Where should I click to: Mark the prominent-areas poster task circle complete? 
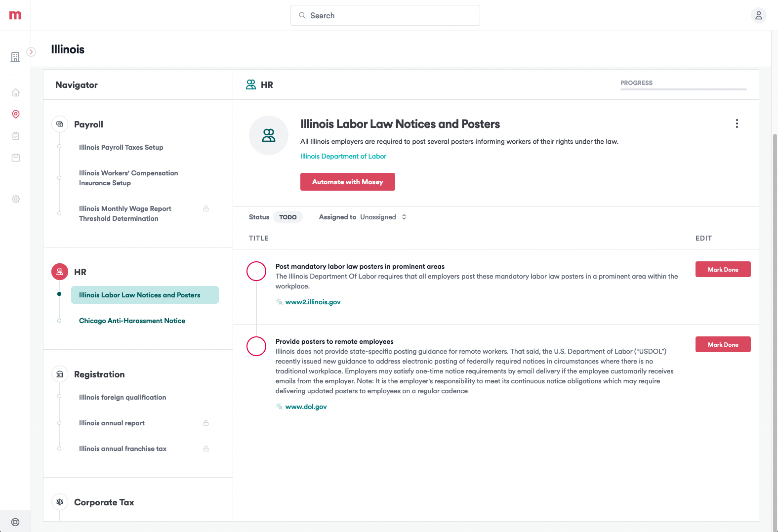point(256,271)
